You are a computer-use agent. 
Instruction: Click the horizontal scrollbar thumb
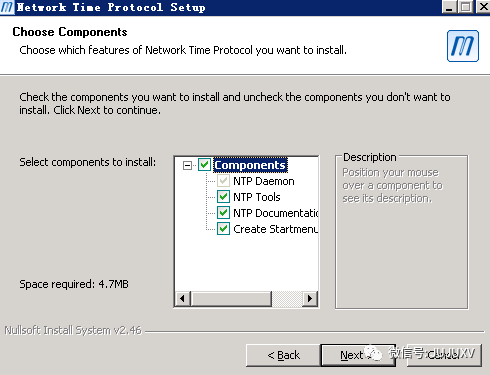pos(231,298)
